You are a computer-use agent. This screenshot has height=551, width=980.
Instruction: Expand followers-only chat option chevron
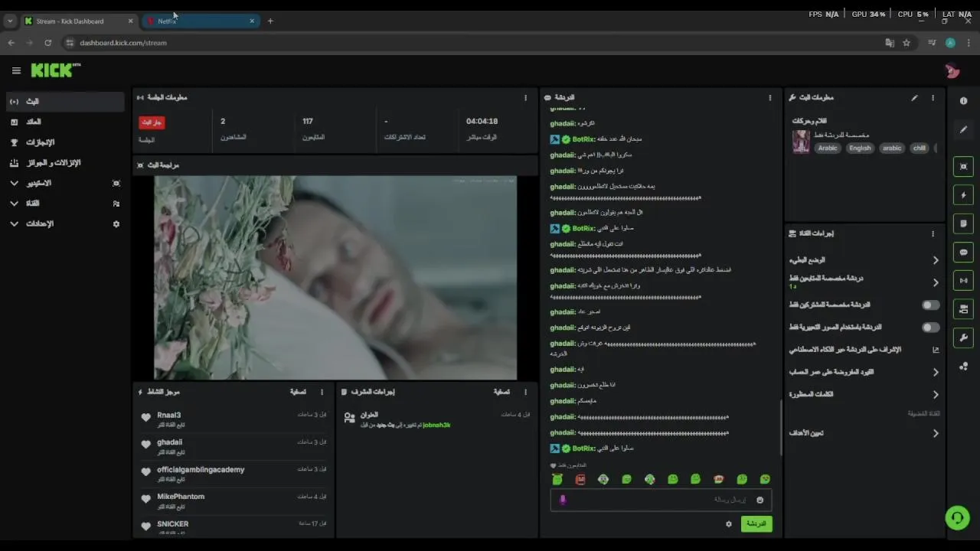[936, 282]
